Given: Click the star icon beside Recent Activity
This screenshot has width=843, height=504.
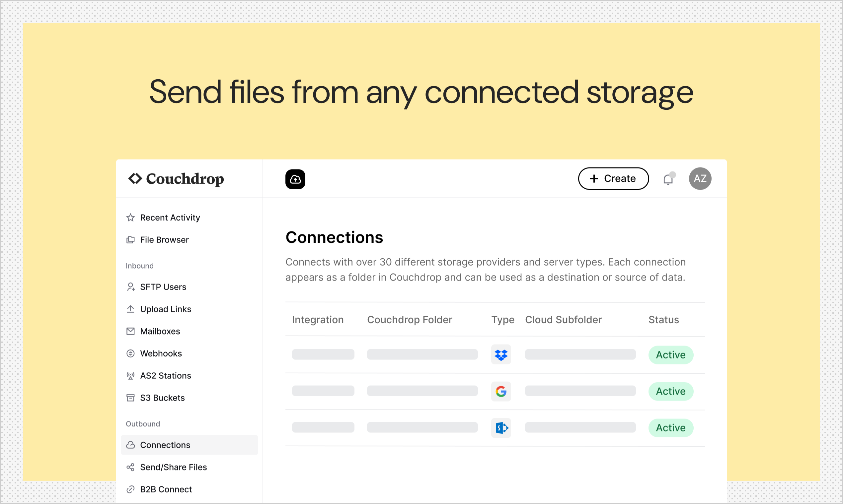Looking at the screenshot, I should [x=130, y=218].
